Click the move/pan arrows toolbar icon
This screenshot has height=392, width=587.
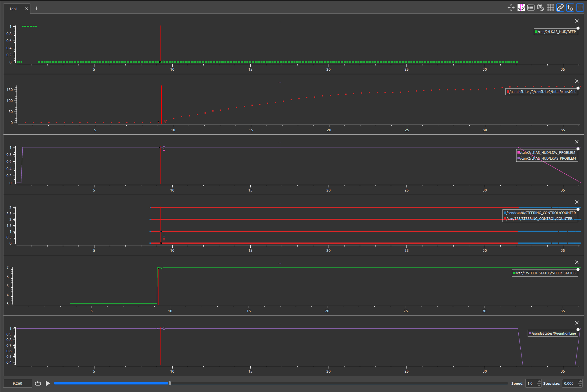511,8
